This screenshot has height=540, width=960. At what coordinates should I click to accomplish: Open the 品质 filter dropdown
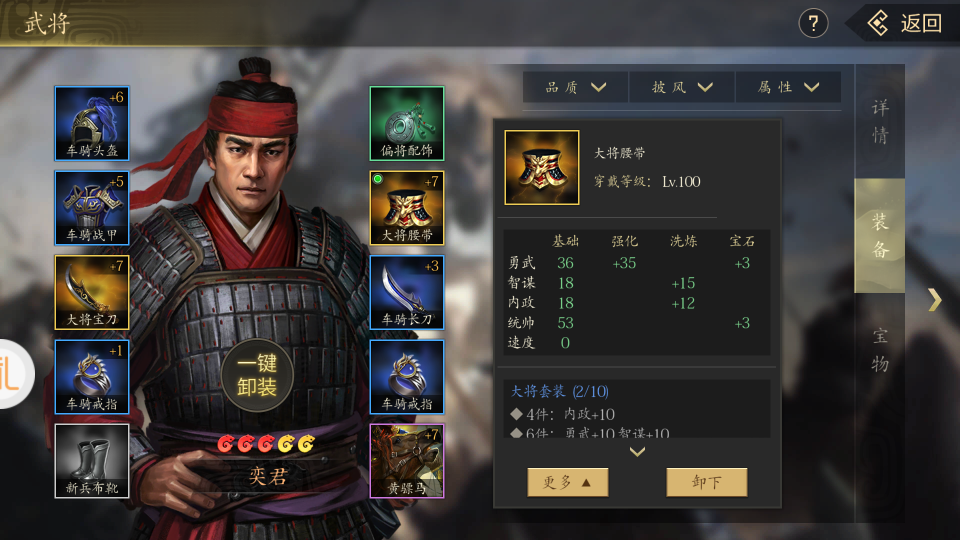point(576,87)
